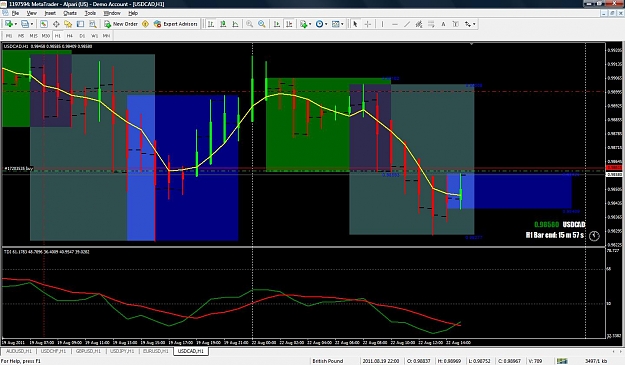The image size is (625, 365).
Task: Toggle the Terminal window icon
Action: pyautogui.click(x=81, y=24)
